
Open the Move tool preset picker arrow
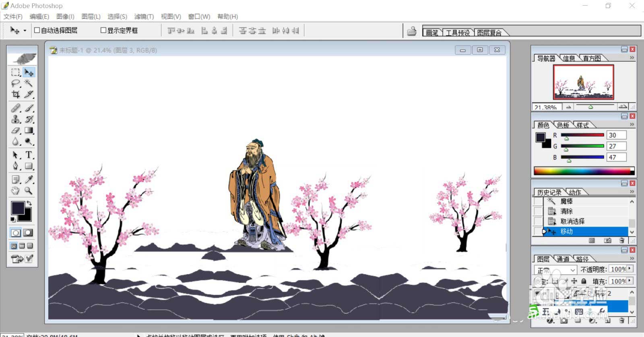25,31
